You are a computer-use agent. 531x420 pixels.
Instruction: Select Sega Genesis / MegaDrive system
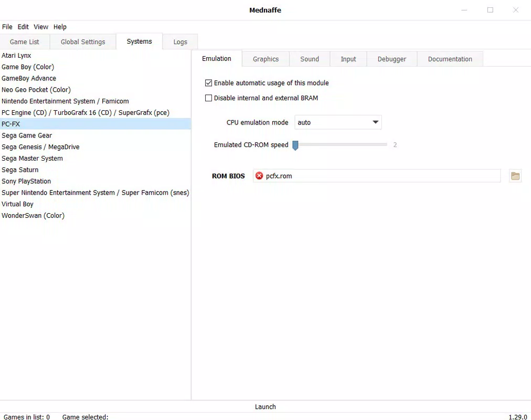tap(95, 147)
